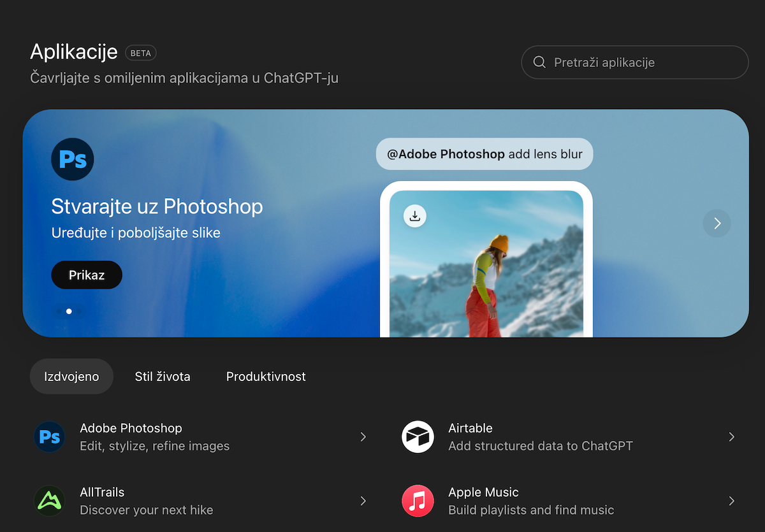
Task: Select the Izdvojeno tab
Action: [71, 377]
